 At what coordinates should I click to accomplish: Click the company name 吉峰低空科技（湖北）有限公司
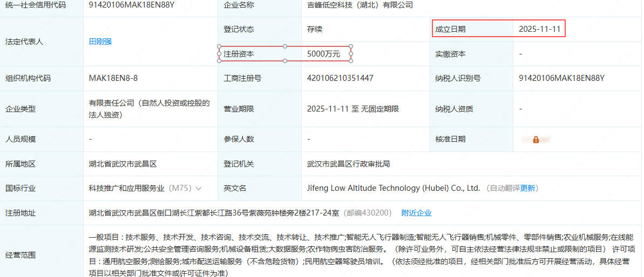point(360,5)
